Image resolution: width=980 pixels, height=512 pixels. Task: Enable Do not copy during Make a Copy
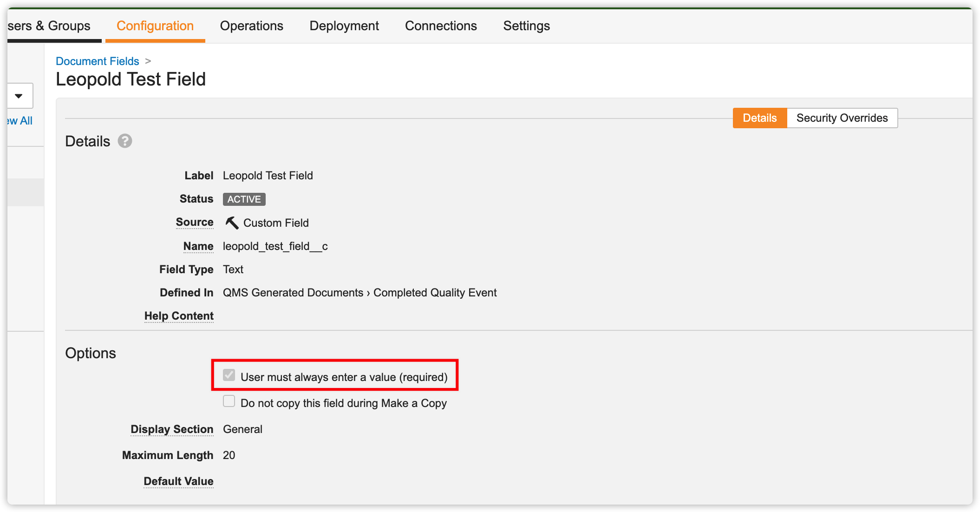(x=229, y=401)
